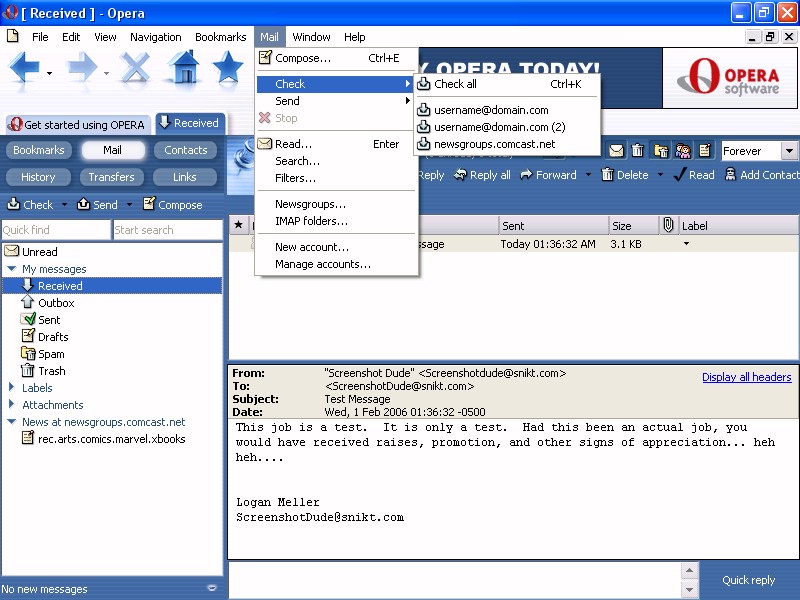Open rec.arts.comics.marvel.xbooks newsgroup
Viewport: 800px width, 600px height.
pos(104,439)
